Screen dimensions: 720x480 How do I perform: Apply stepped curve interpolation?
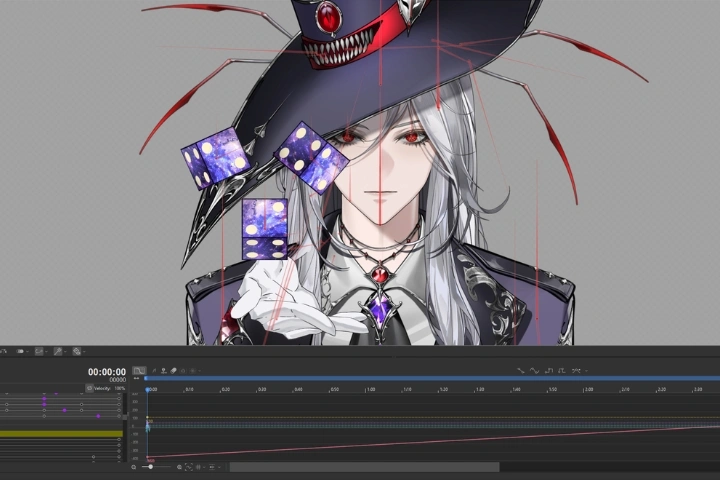[x=549, y=371]
